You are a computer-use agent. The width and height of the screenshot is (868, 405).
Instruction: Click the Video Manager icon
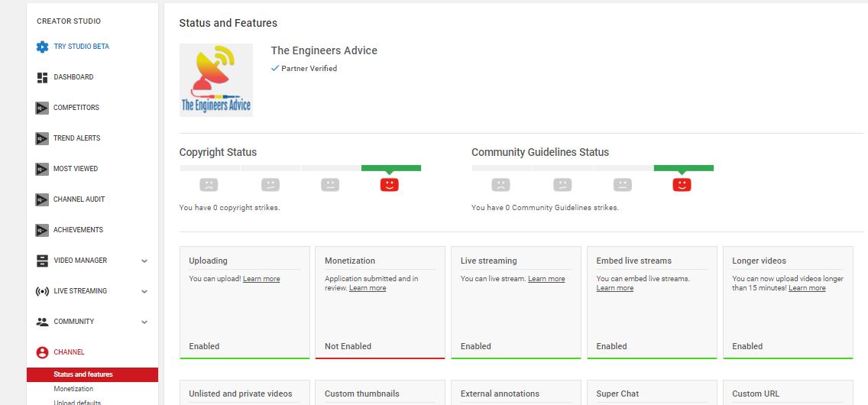(x=42, y=261)
